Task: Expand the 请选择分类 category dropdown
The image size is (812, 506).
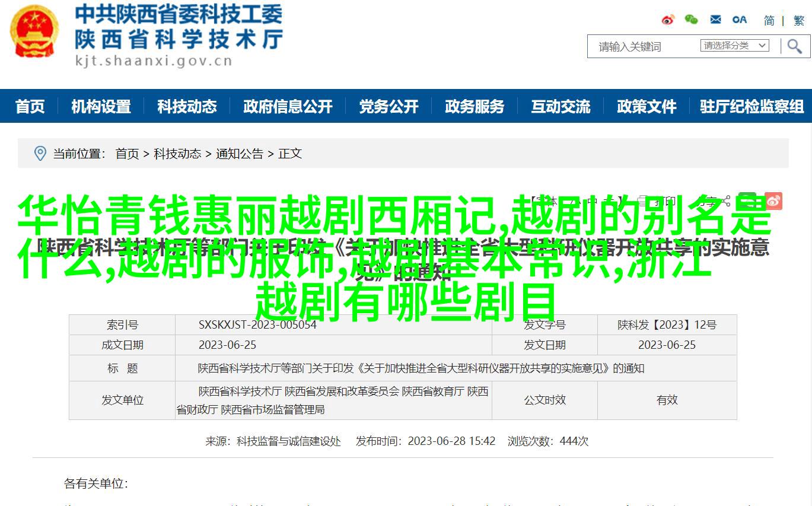Action: tap(735, 46)
